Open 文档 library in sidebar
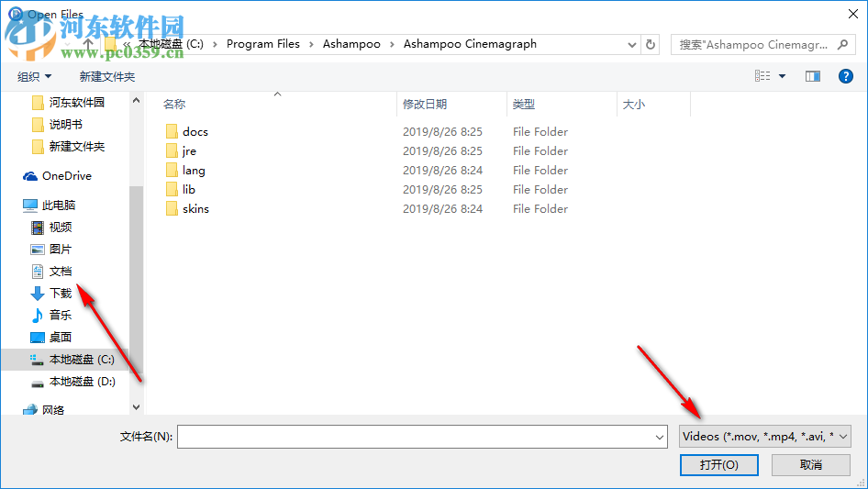This screenshot has height=489, width=868. [51, 272]
